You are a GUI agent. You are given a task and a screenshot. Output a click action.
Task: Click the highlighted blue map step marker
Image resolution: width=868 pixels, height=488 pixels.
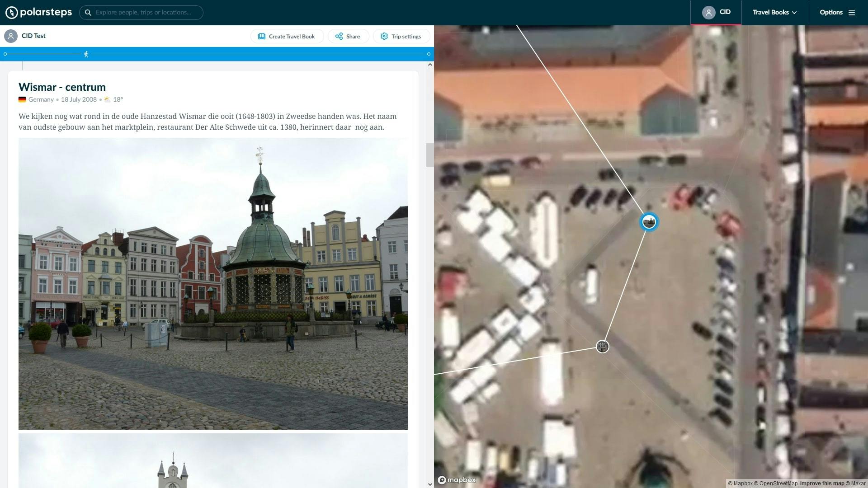click(x=649, y=222)
